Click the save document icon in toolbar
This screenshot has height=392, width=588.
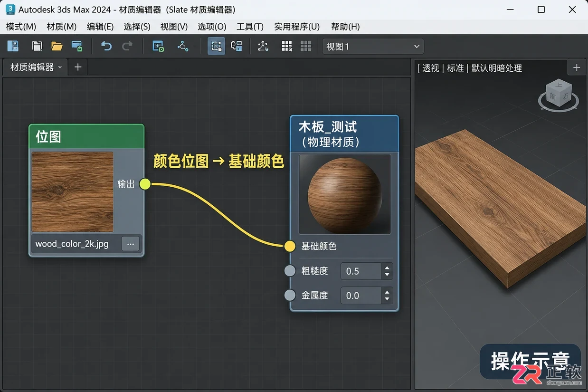37,46
